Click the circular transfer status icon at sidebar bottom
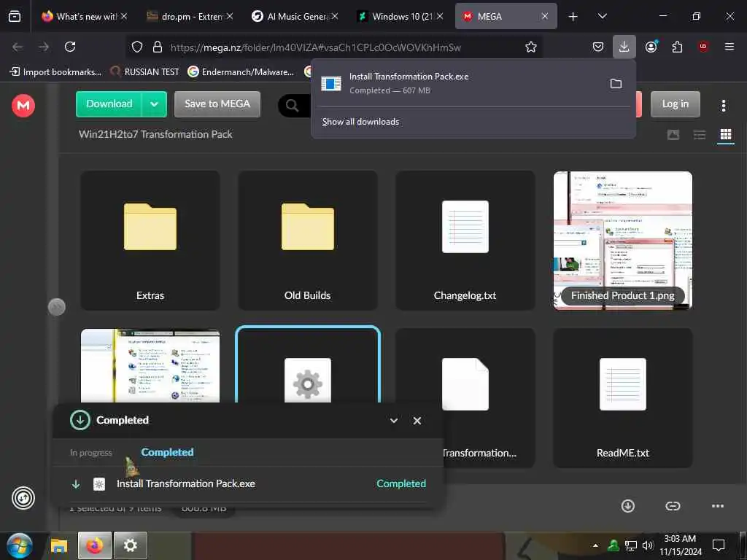Viewport: 747px width, 560px height. (23, 498)
